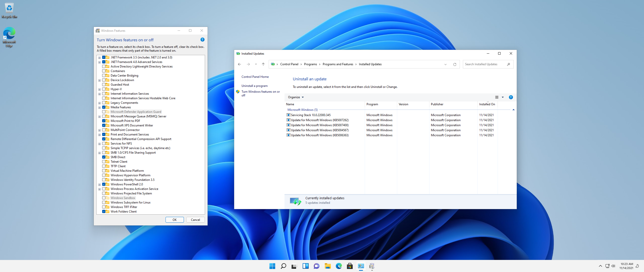This screenshot has height=272, width=644.
Task: Open the volume tray icon
Action: coord(613,266)
